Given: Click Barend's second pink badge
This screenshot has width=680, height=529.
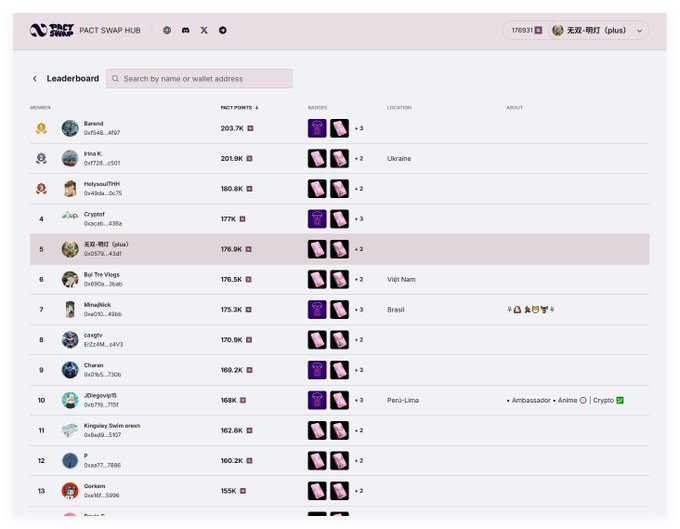Looking at the screenshot, I should pyautogui.click(x=339, y=128).
